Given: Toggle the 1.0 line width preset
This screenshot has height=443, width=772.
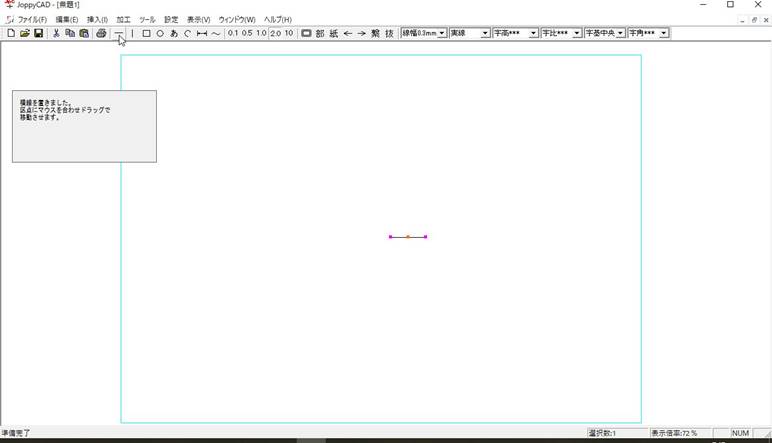Looking at the screenshot, I should (x=261, y=33).
